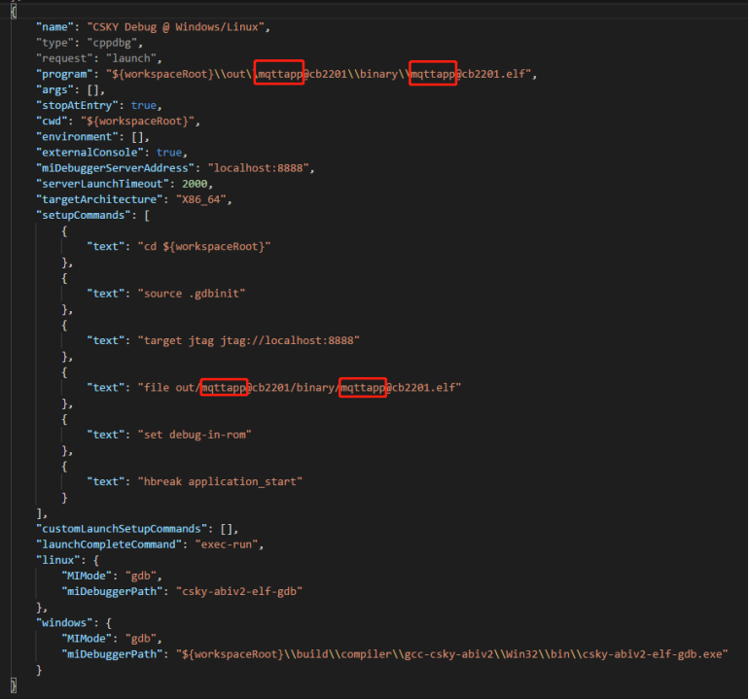The width and height of the screenshot is (749, 700).
Task: Click "MIMode" key inside the linux block
Action: click(87, 577)
